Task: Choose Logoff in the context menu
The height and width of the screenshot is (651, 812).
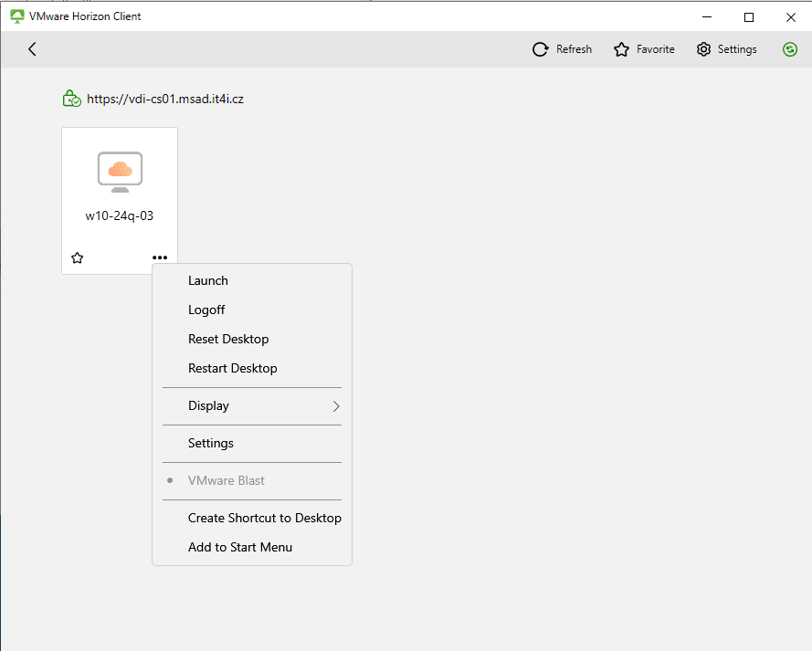Action: pos(206,310)
